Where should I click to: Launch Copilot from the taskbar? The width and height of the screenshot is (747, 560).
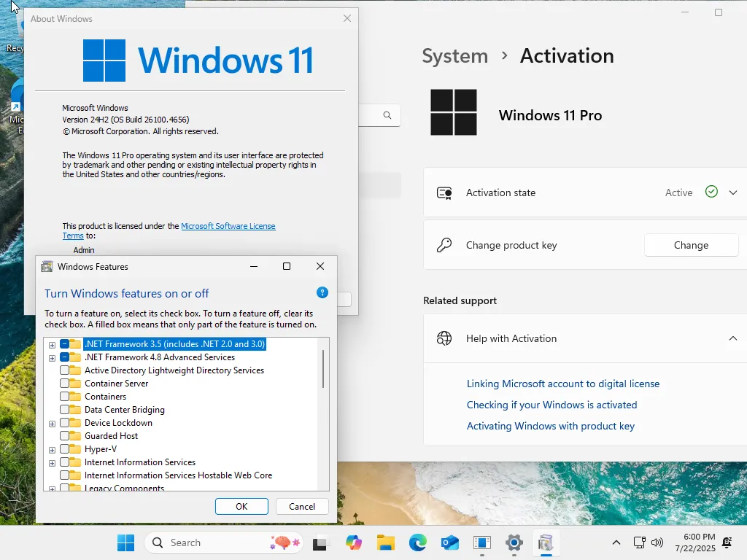click(x=354, y=542)
